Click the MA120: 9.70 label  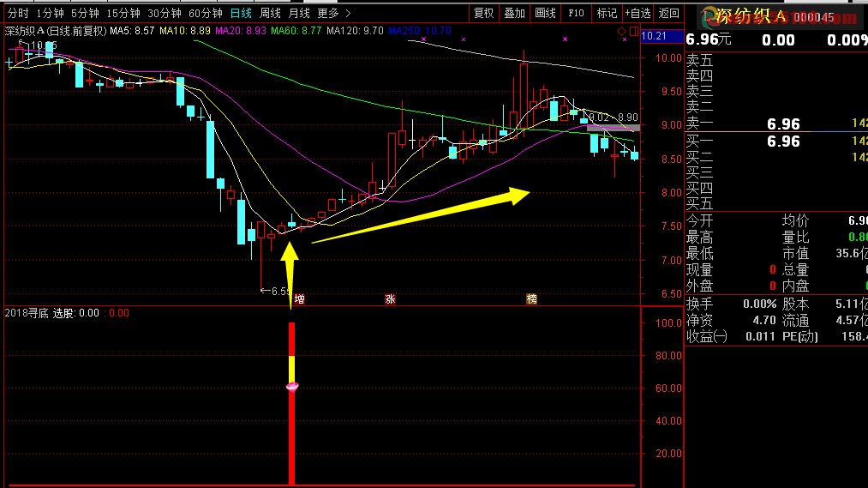355,31
